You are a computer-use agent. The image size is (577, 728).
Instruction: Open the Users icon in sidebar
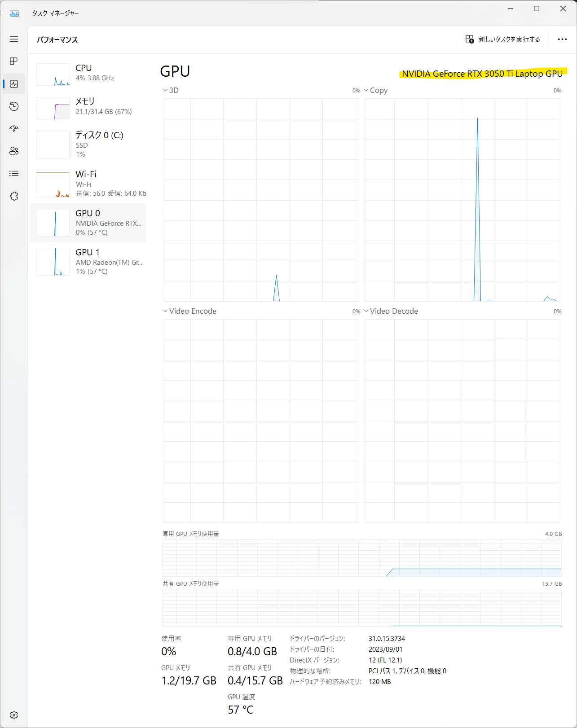tap(14, 151)
